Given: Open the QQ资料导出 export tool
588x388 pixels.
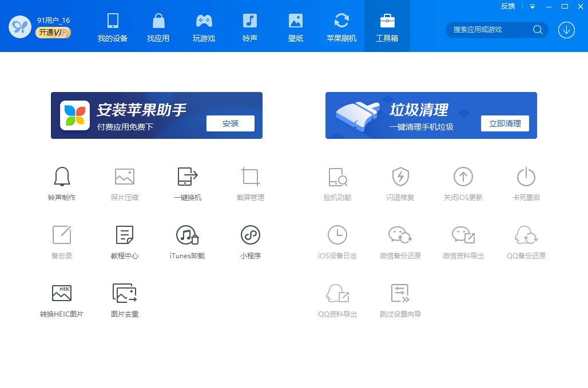Looking at the screenshot, I should [x=337, y=301].
